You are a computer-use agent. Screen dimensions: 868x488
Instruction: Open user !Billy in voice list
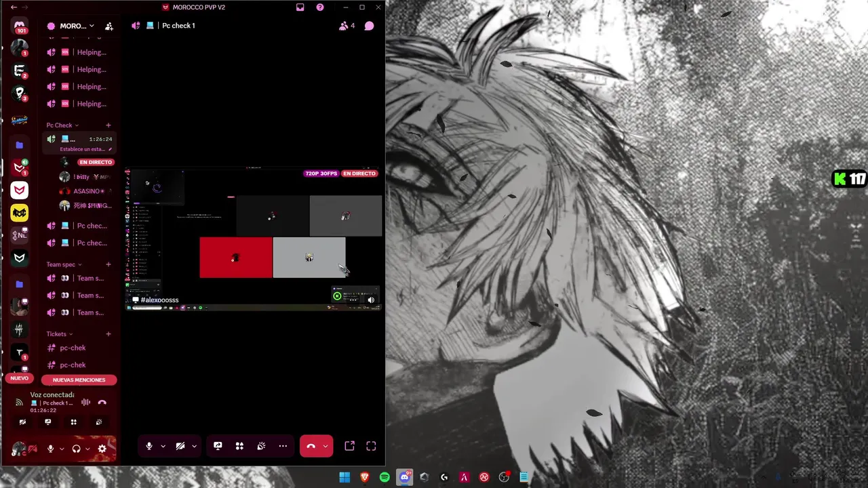(85, 177)
